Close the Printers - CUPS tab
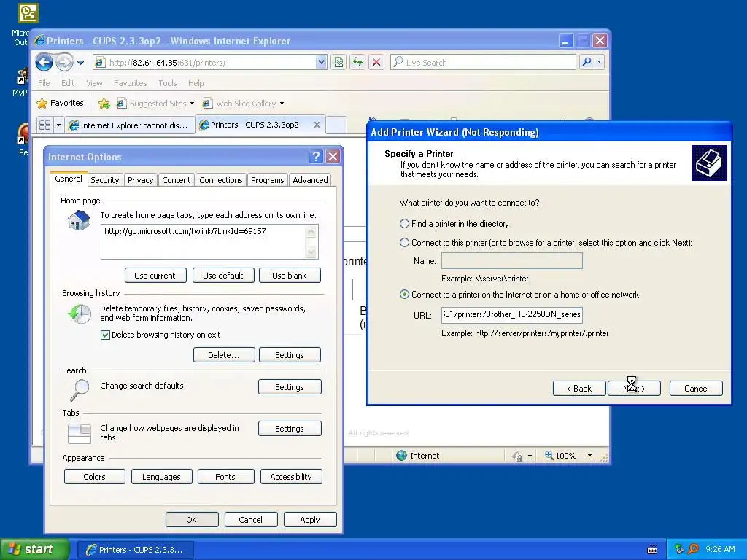Image resolution: width=747 pixels, height=560 pixels. coord(317,125)
